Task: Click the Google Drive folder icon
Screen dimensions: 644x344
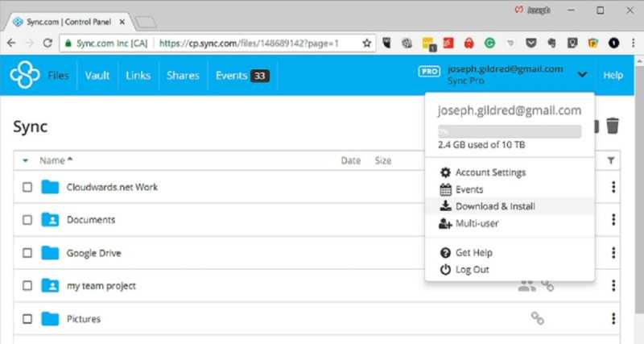Action: 50,252
